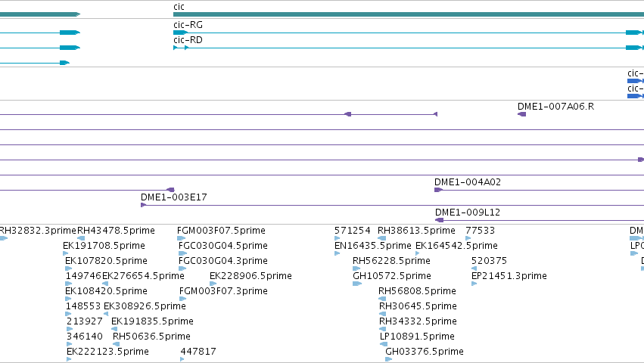Click arrow glyph under EK164542.5prime
The height and width of the screenshot is (363, 644).
click(417, 253)
